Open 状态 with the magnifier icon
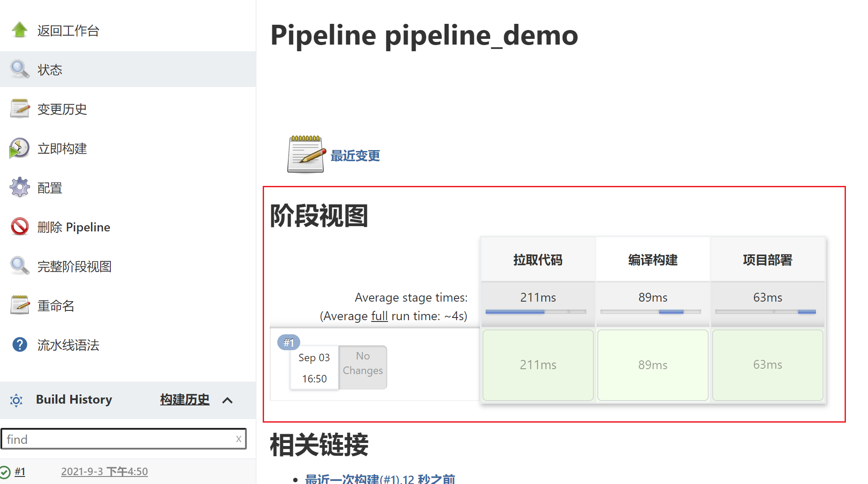 click(x=19, y=69)
